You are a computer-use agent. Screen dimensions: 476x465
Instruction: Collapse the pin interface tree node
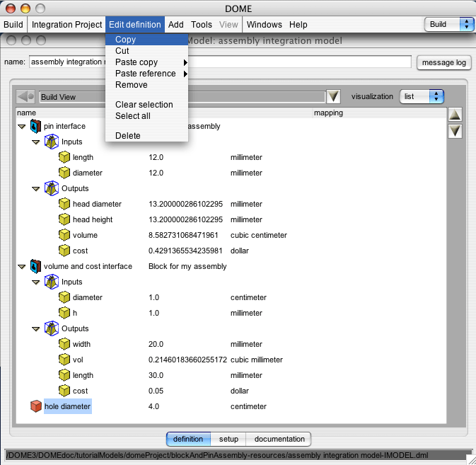tap(21, 127)
